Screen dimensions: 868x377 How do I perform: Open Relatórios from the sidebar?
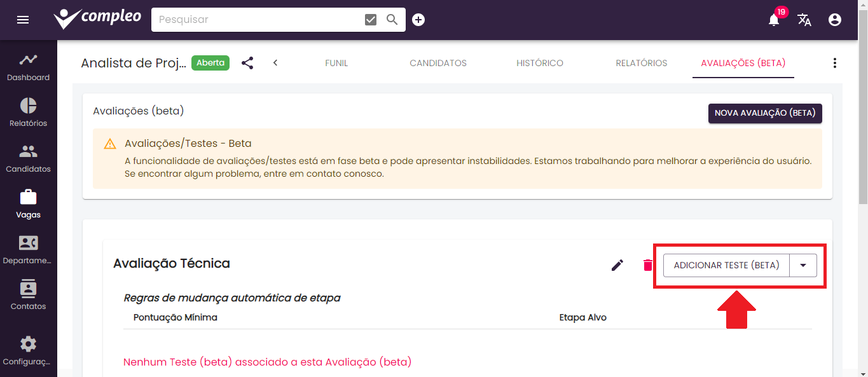(28, 112)
